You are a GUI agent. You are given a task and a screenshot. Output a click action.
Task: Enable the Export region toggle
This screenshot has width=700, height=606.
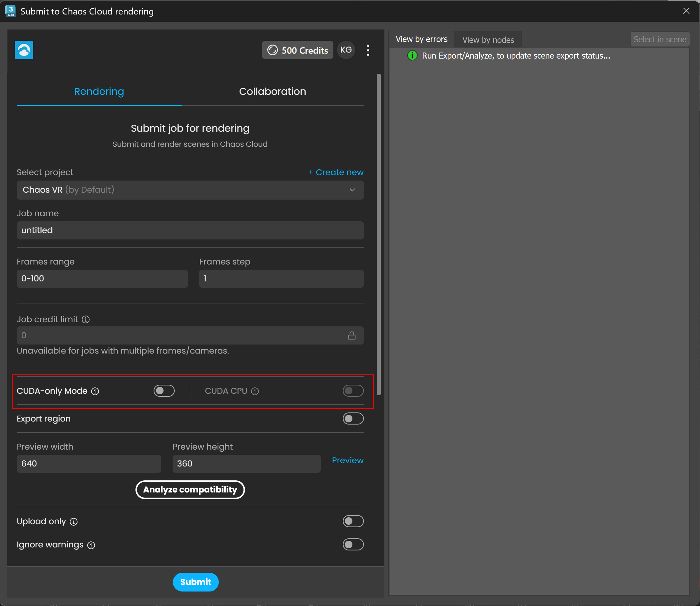tap(353, 419)
